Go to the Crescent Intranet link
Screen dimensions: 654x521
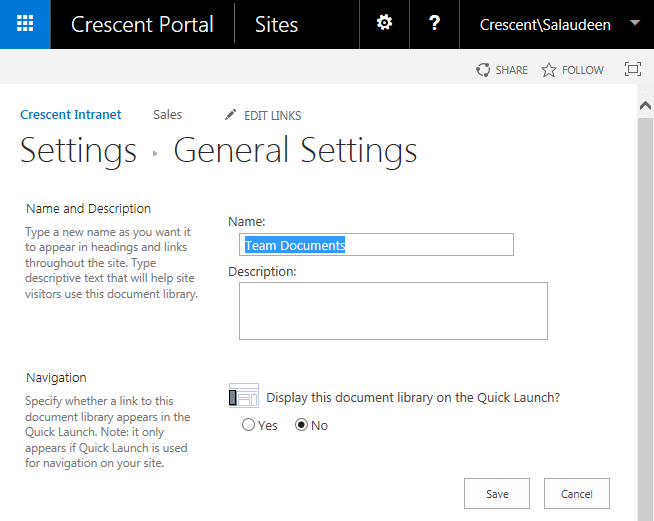pyautogui.click(x=71, y=115)
